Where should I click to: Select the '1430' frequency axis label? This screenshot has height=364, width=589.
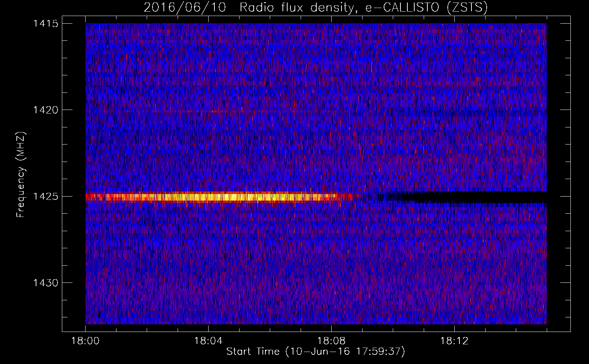click(46, 283)
